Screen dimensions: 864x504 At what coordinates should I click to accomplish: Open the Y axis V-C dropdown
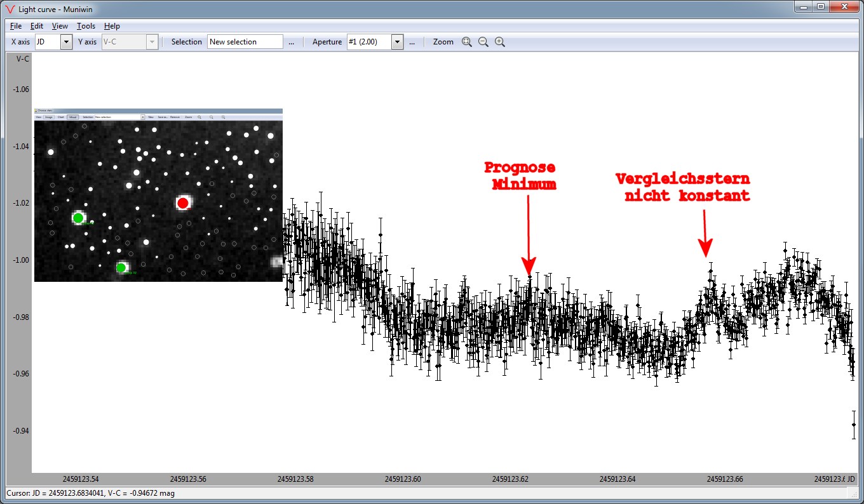point(151,42)
